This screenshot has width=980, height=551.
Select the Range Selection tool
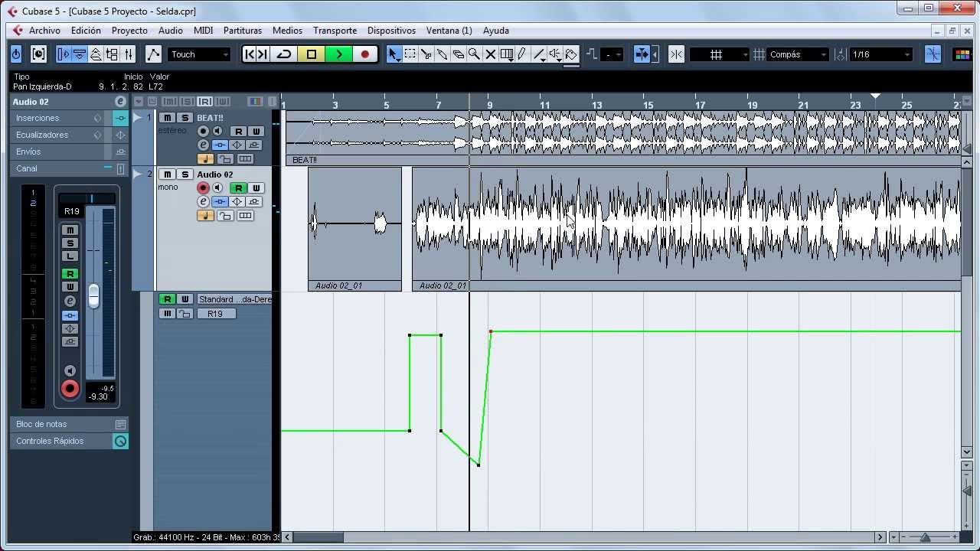click(410, 54)
